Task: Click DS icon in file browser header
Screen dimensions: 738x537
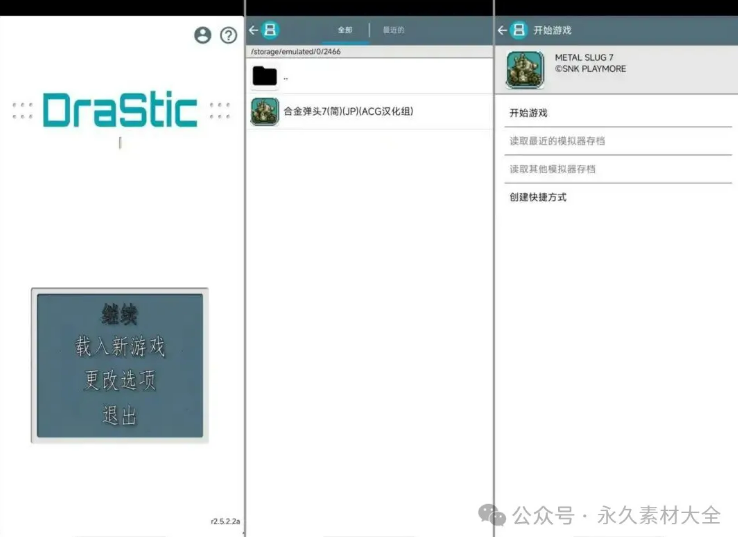Action: [270, 30]
